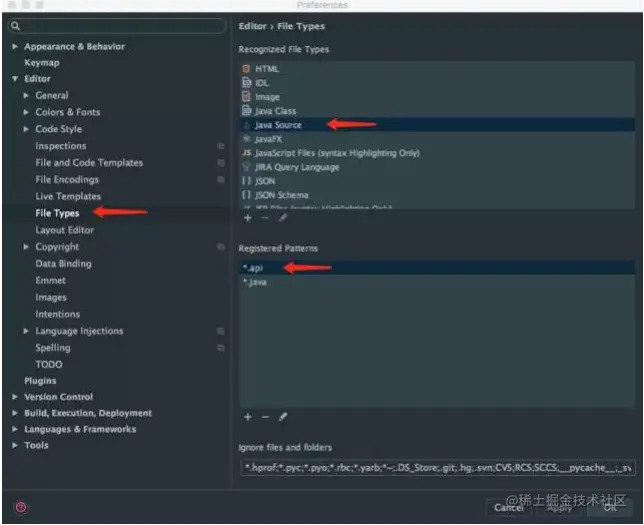Open Images settings
Viewport: 644px width, 525px height.
[x=51, y=297]
